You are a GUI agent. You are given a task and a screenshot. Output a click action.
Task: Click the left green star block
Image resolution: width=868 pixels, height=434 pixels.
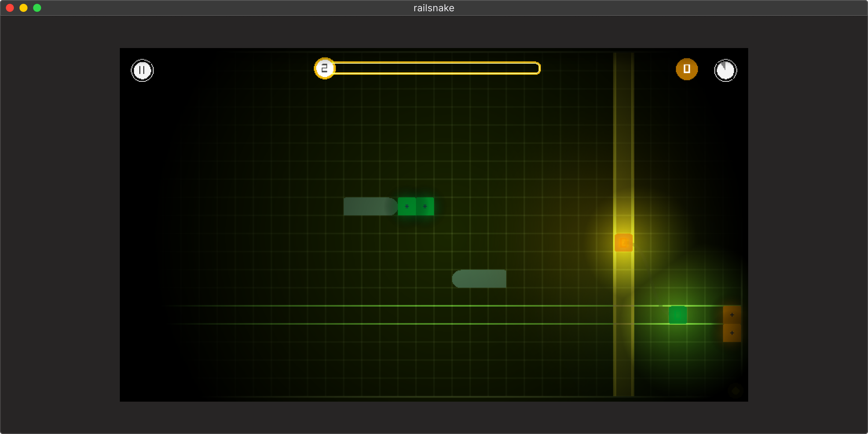click(x=407, y=206)
